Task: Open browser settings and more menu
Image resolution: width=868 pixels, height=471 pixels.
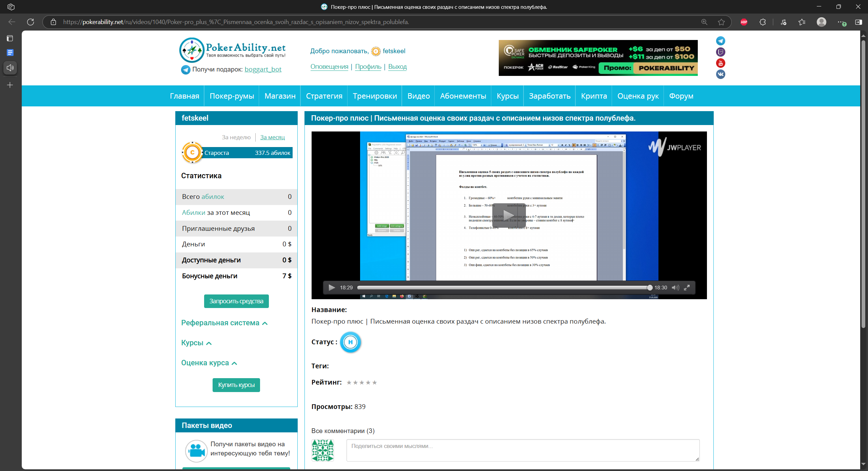Action: click(842, 22)
